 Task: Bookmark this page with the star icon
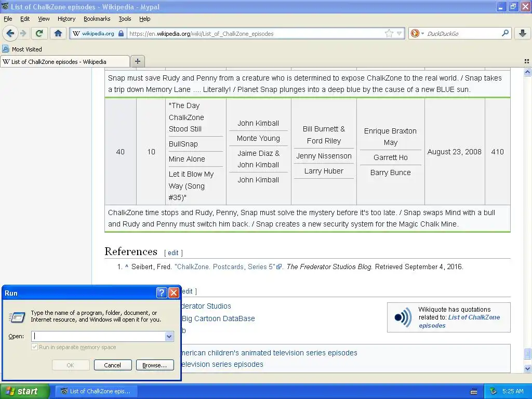[389, 33]
